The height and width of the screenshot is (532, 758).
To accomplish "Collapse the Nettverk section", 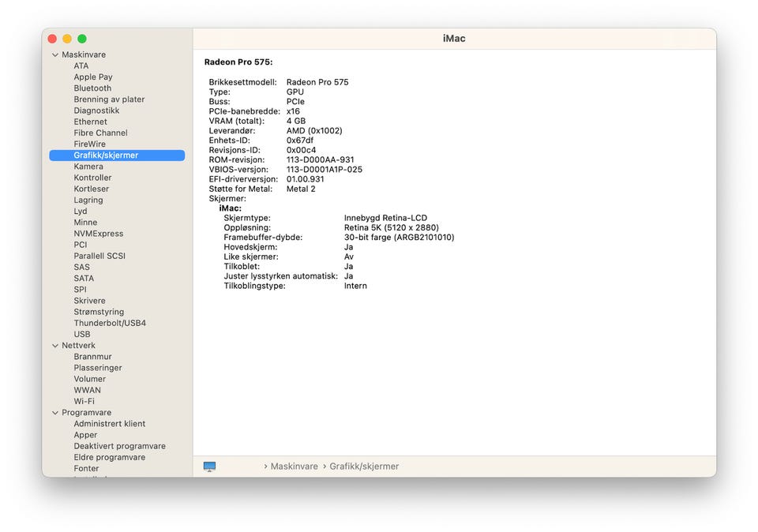I will (55, 346).
